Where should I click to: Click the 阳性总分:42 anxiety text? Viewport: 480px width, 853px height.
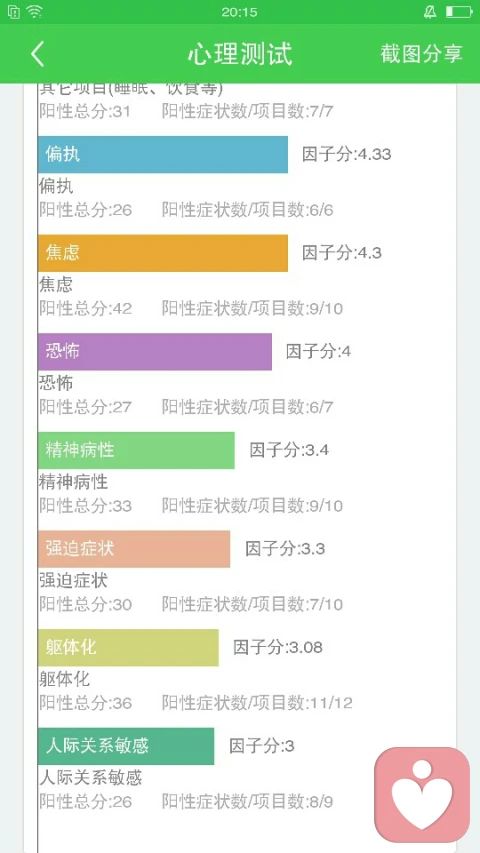click(x=85, y=309)
